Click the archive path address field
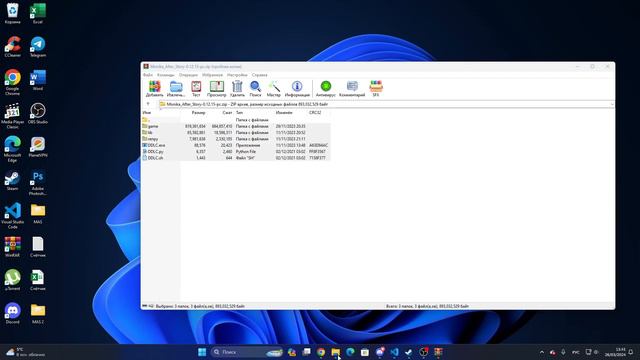Screen dimensions: 640x360 (x=384, y=104)
